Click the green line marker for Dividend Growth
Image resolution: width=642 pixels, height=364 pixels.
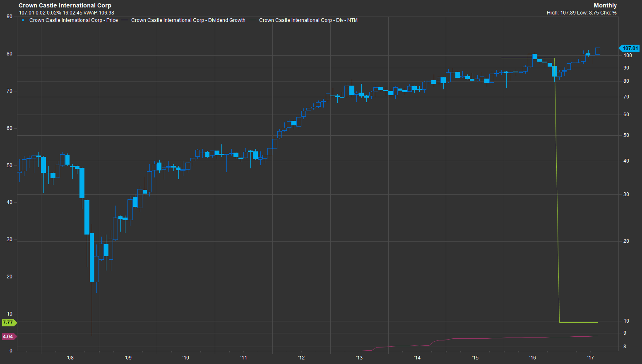125,20
